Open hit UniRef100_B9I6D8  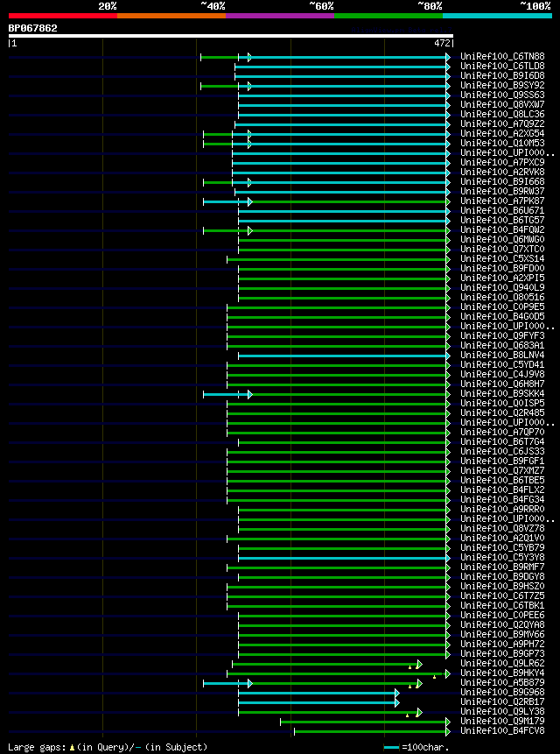coord(502,76)
